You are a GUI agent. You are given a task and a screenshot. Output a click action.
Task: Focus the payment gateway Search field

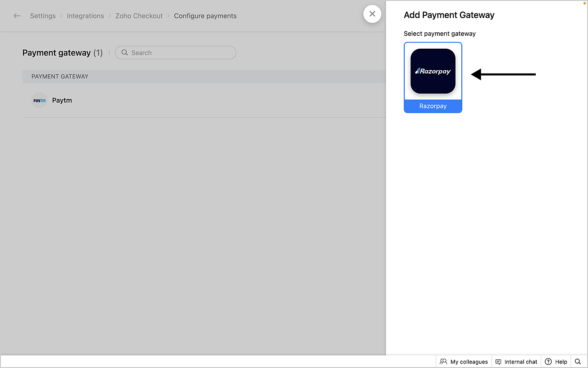176,53
